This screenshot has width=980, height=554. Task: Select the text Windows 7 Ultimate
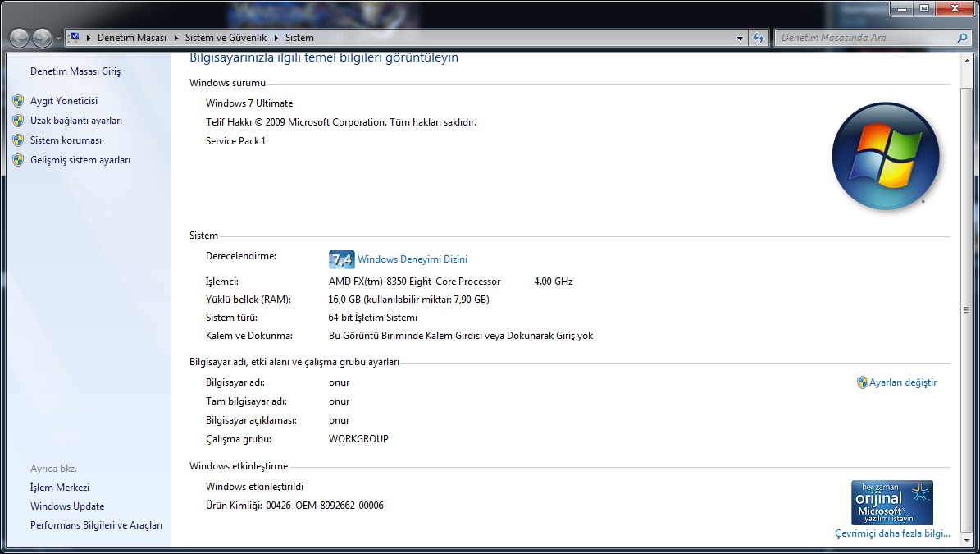click(x=249, y=103)
